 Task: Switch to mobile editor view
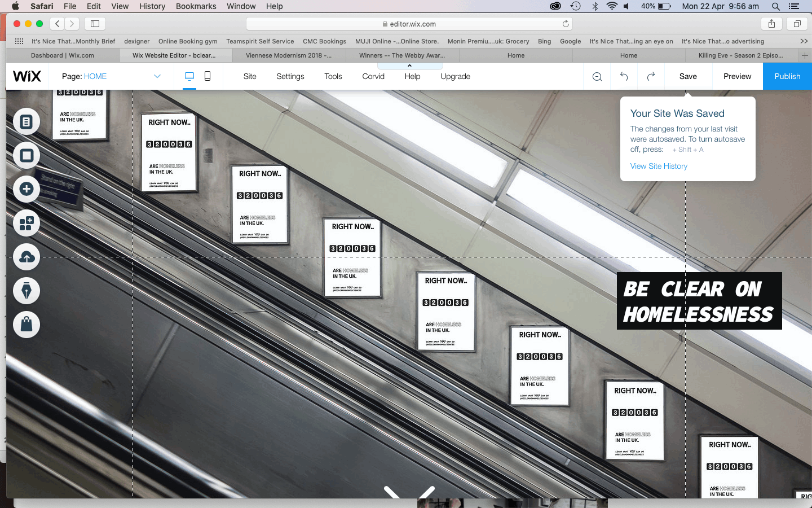pyautogui.click(x=208, y=76)
